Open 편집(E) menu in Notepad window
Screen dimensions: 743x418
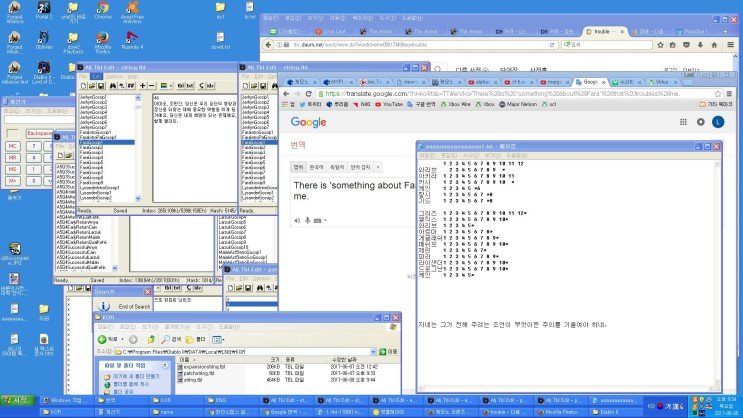coord(448,155)
